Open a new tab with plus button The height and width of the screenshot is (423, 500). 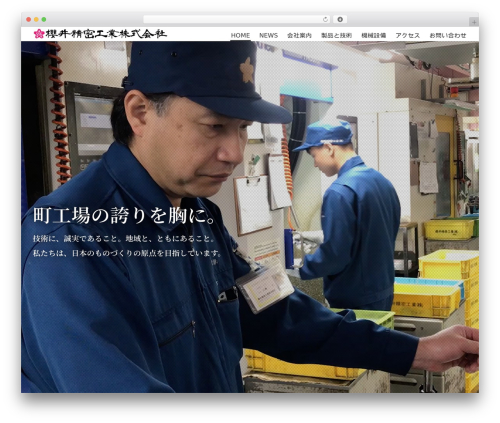point(474,22)
